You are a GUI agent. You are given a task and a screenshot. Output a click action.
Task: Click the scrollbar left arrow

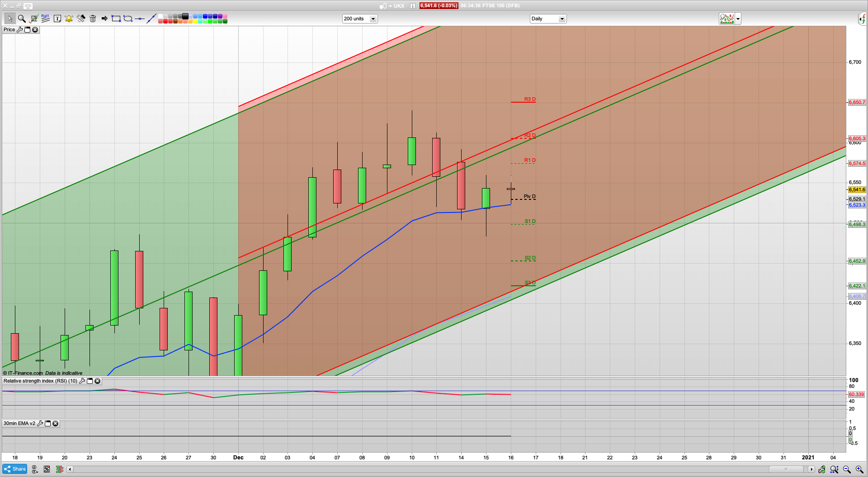70,469
